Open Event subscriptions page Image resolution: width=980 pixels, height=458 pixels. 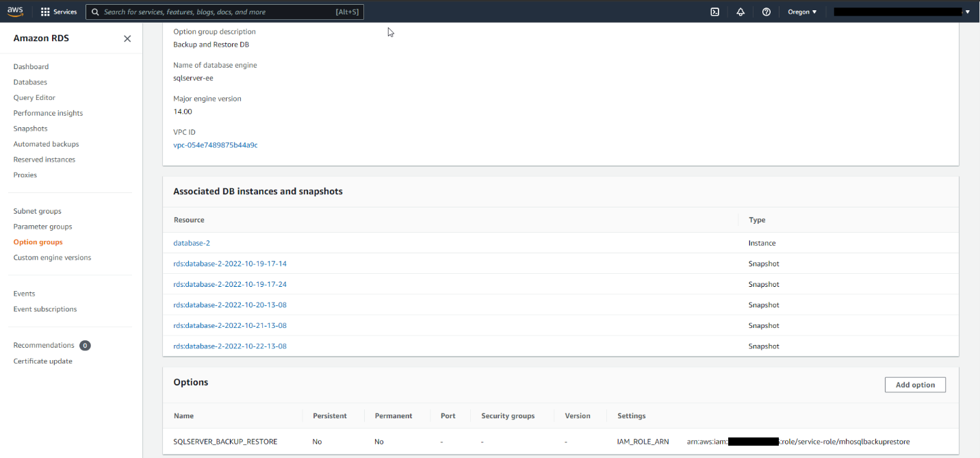point(45,309)
